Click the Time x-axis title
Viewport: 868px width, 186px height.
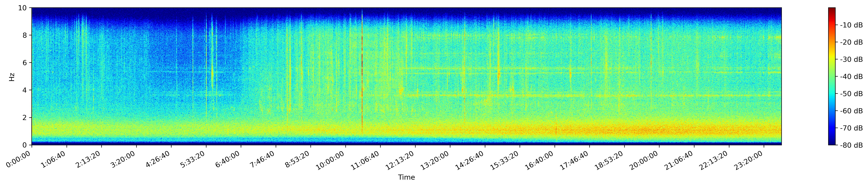tap(406, 178)
